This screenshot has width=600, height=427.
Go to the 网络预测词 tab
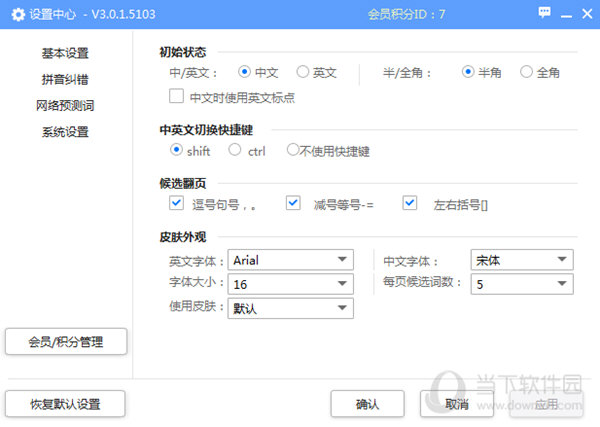coord(65,106)
